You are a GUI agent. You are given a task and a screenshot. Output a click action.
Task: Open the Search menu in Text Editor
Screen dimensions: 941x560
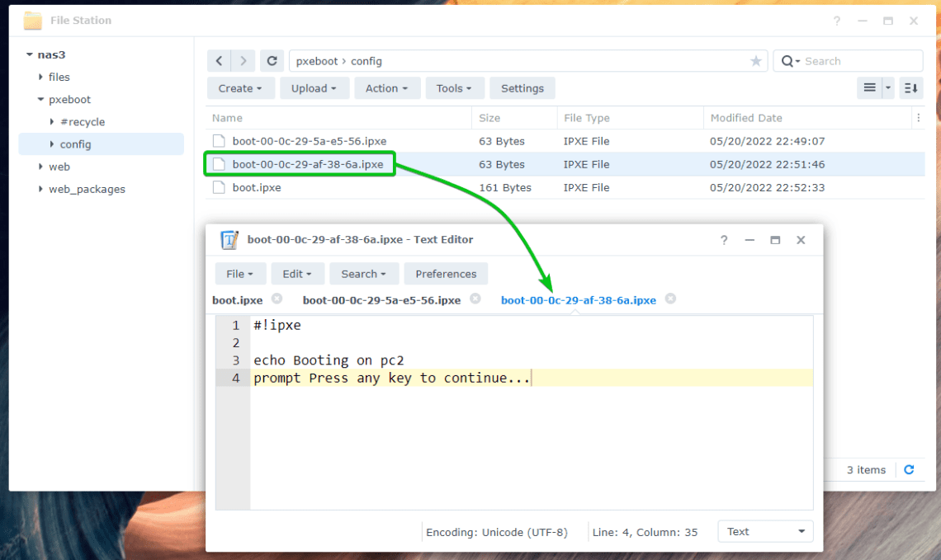(364, 273)
